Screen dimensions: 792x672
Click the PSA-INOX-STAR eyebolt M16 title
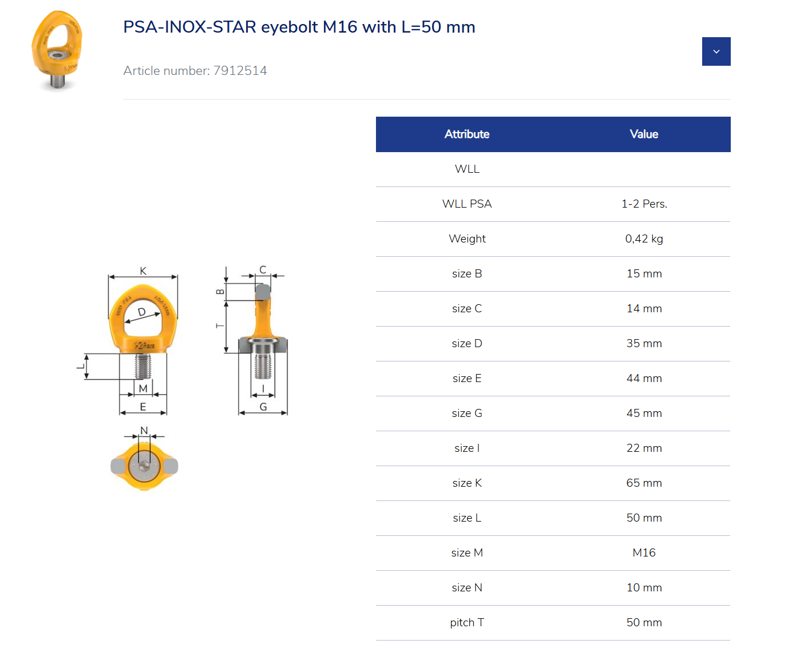click(299, 26)
